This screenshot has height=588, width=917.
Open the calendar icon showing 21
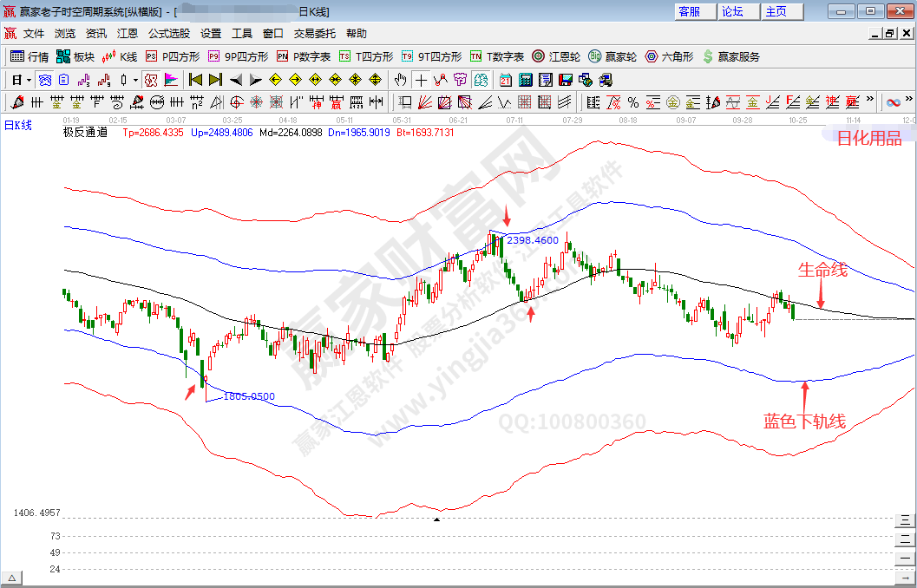coord(506,80)
